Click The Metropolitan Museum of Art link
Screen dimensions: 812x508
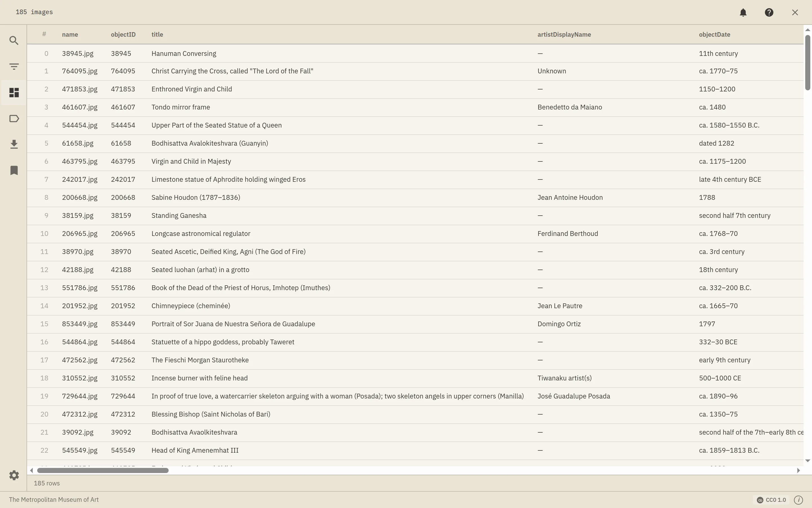pyautogui.click(x=54, y=500)
